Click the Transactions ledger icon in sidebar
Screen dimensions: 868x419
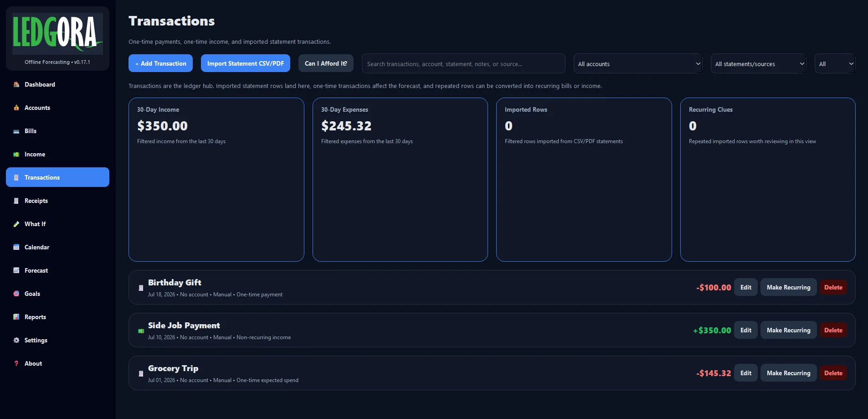(x=16, y=178)
